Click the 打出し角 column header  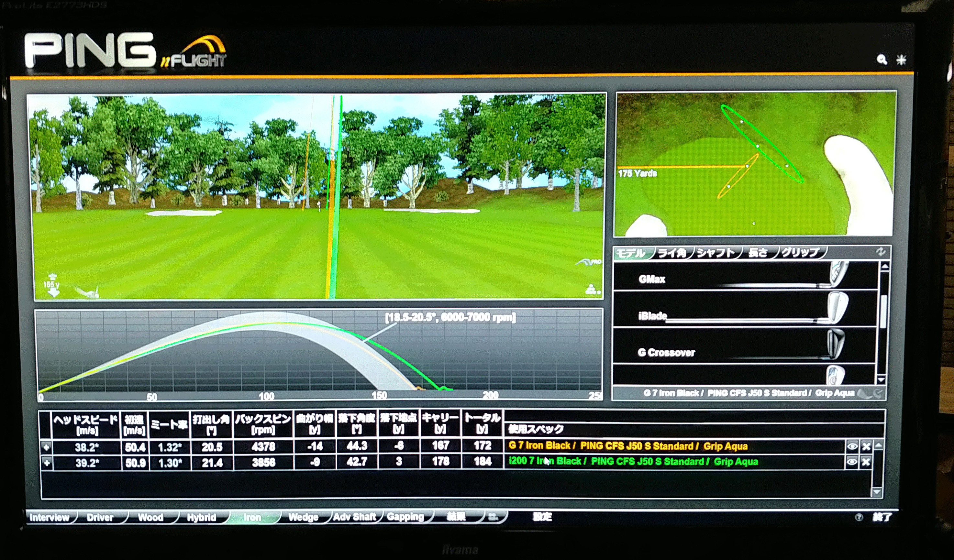(x=211, y=424)
